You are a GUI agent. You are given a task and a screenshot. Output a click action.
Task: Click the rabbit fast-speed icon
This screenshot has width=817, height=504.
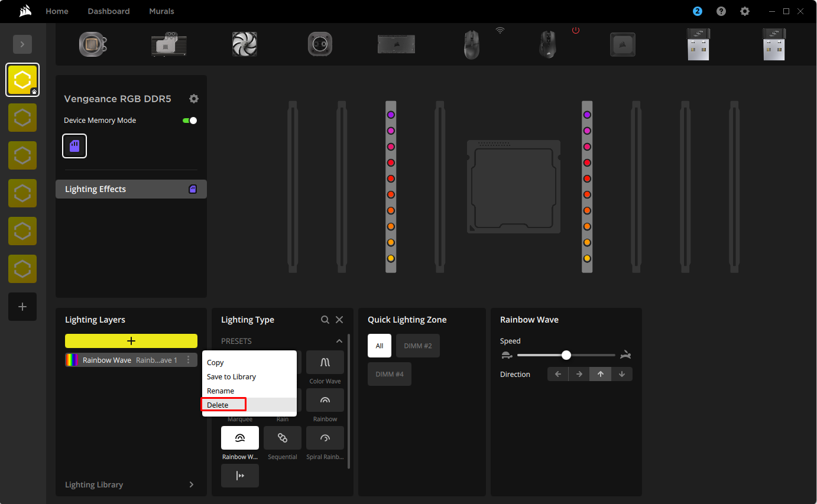pos(626,355)
